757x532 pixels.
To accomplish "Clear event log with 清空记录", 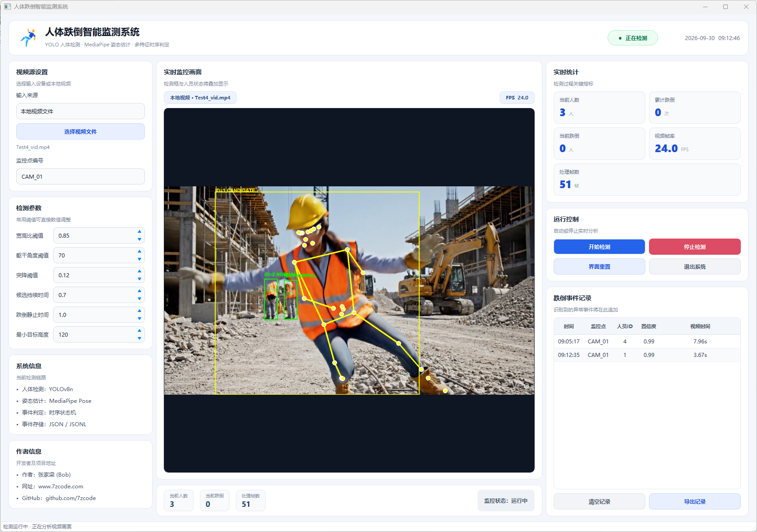I will click(599, 501).
